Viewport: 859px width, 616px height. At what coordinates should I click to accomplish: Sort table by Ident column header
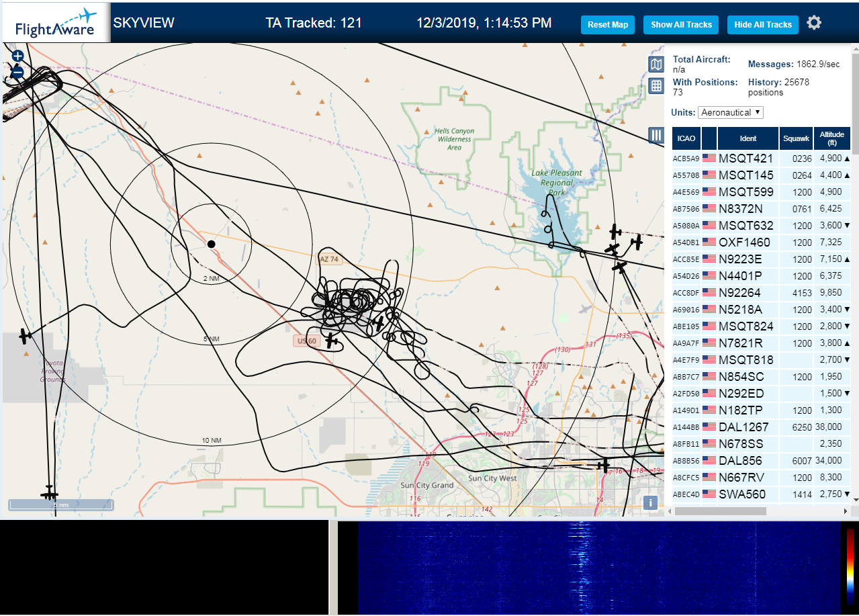[748, 138]
